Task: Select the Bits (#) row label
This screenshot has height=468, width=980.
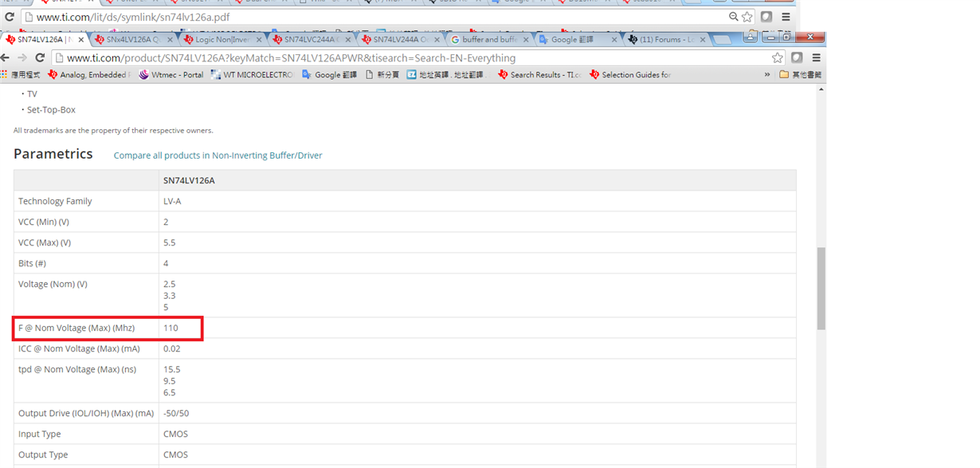Action: (x=32, y=263)
